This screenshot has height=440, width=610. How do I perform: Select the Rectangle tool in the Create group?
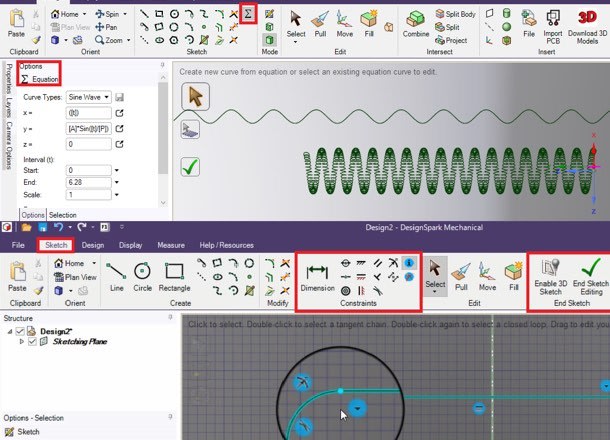[x=174, y=277]
